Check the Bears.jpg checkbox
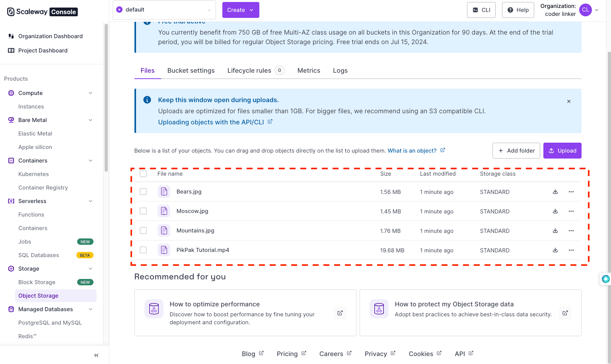The height and width of the screenshot is (364, 611). pyautogui.click(x=143, y=192)
